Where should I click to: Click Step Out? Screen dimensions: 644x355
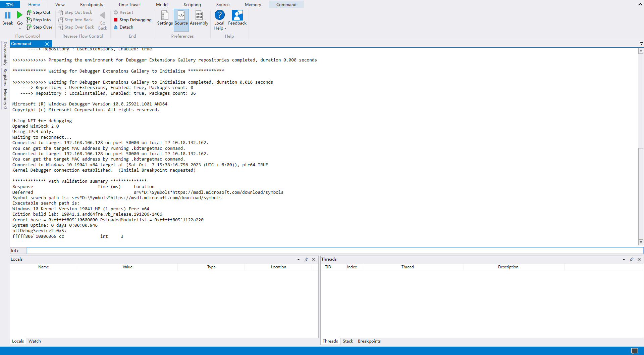(39, 12)
